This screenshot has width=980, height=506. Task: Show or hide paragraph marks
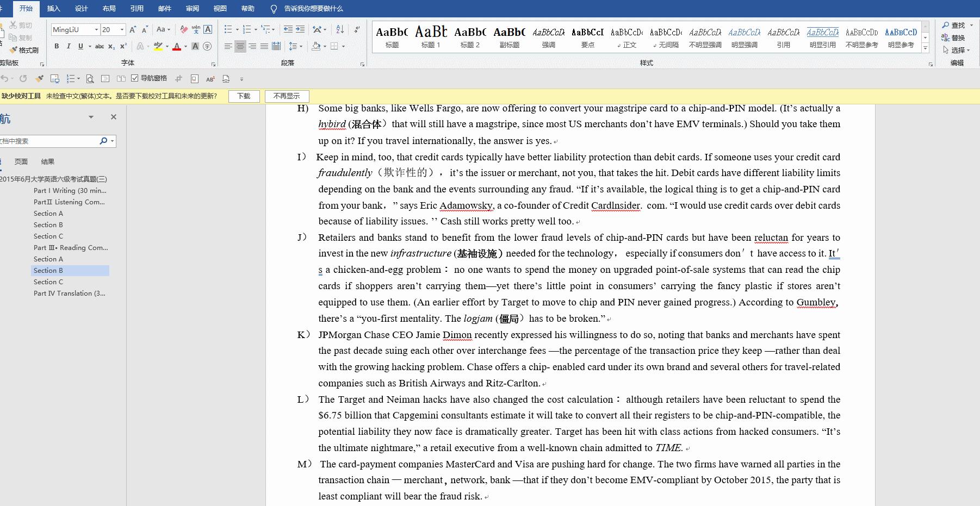click(x=357, y=30)
